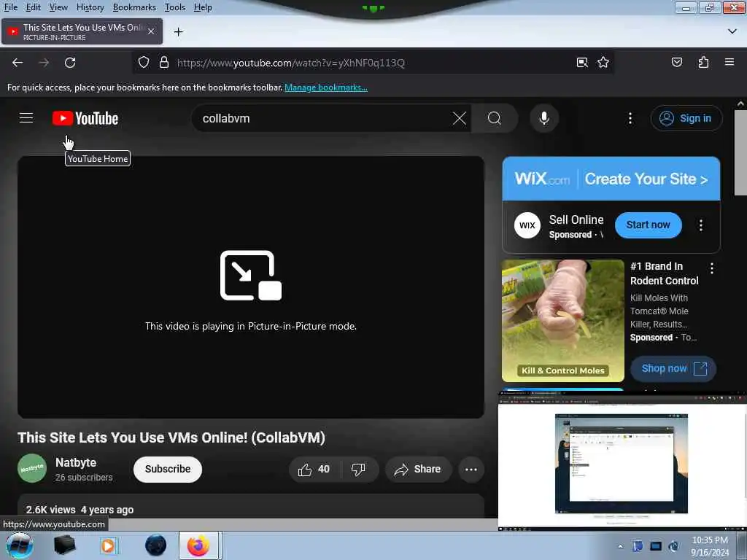Click the address bar URL
The width and height of the screenshot is (747, 560).
click(x=291, y=63)
